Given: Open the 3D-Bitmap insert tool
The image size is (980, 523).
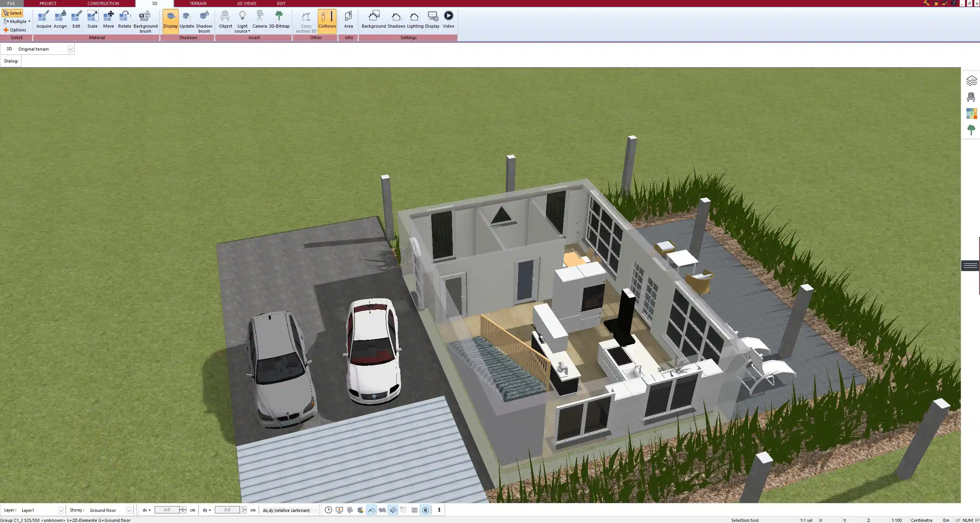Looking at the screenshot, I should [279, 20].
